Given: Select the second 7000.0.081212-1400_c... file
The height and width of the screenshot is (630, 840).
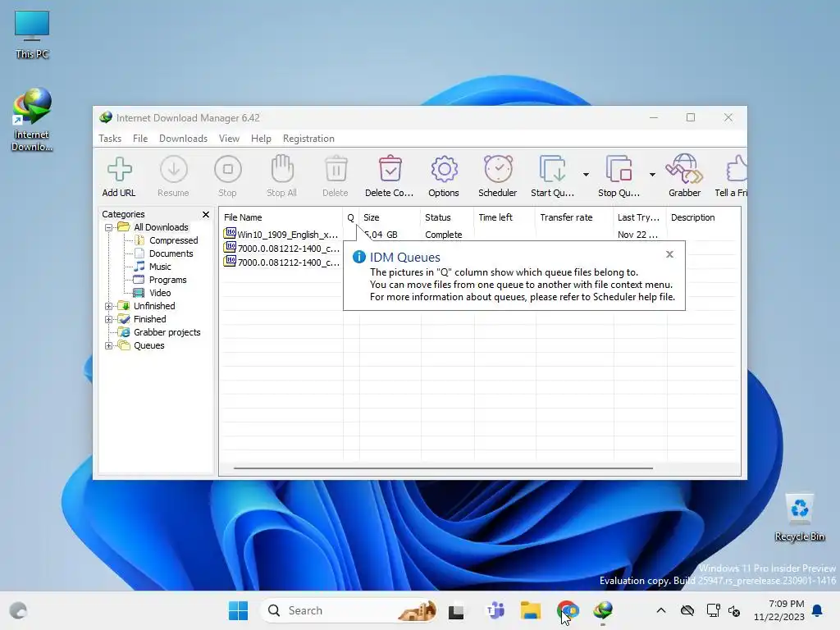Looking at the screenshot, I should click(281, 262).
